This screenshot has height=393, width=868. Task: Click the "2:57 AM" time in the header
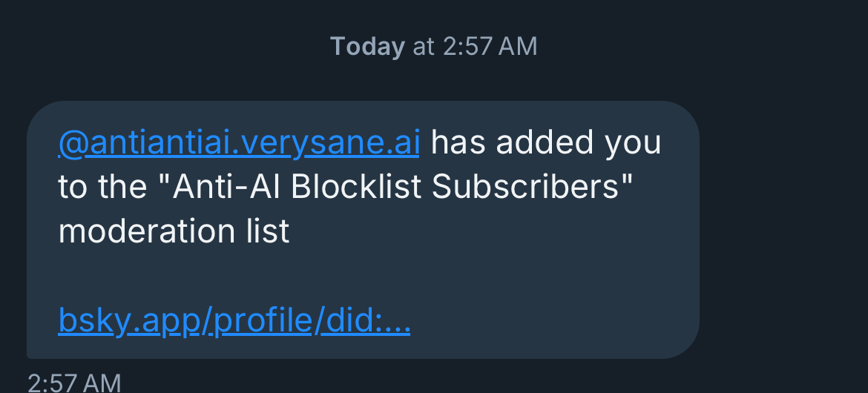pyautogui.click(x=490, y=47)
